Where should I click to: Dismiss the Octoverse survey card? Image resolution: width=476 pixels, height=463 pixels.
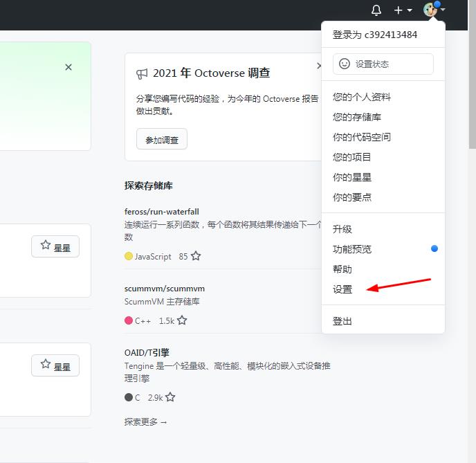[319, 66]
